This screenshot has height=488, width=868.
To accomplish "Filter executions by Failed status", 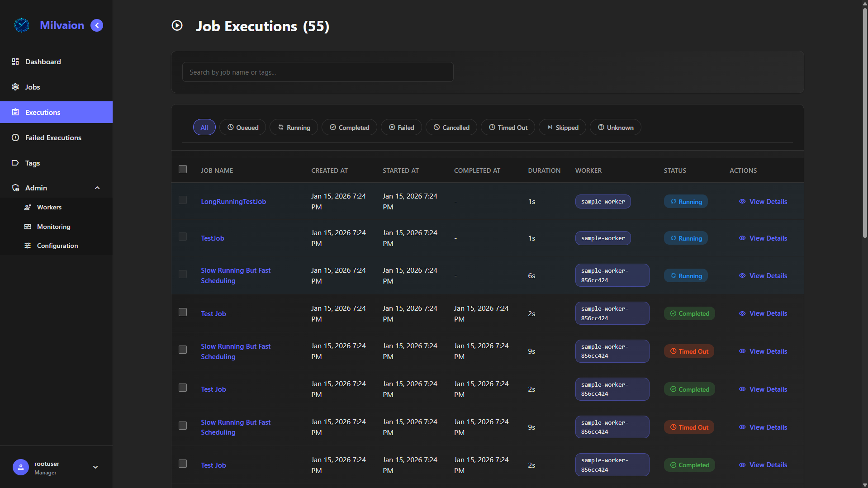I will coord(401,128).
